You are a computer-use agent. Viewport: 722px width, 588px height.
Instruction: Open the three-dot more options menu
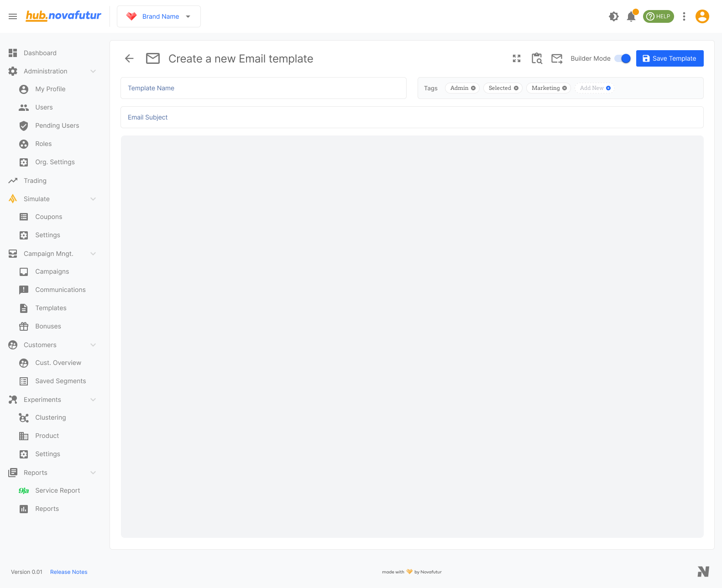click(x=684, y=16)
